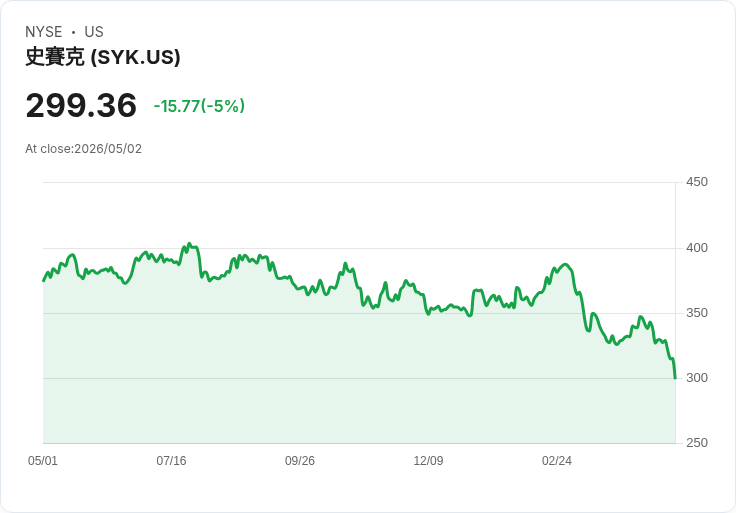Click the current price 299.36
Image resolution: width=736 pixels, height=513 pixels.
click(81, 105)
